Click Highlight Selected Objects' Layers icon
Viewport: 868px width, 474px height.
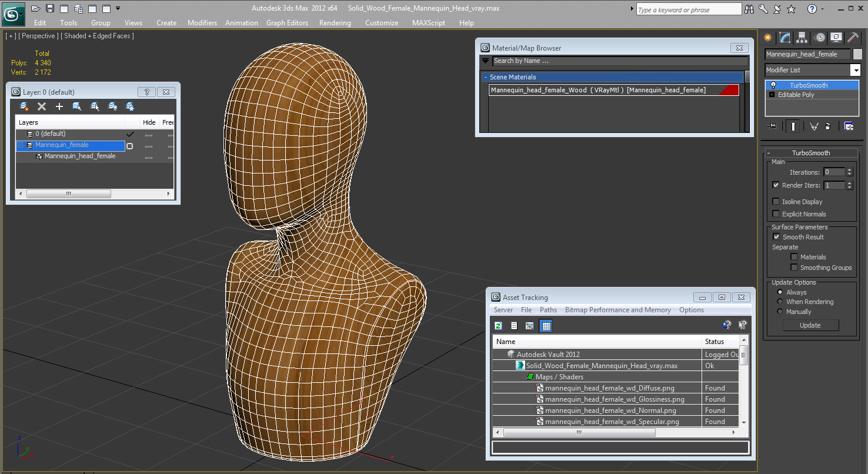[x=95, y=106]
